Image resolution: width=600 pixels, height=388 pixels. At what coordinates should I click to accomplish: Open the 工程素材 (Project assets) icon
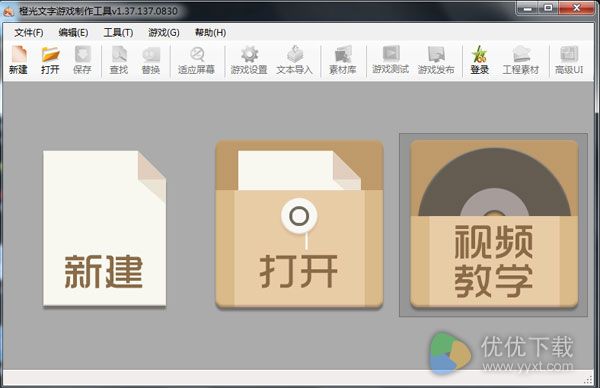point(521,60)
